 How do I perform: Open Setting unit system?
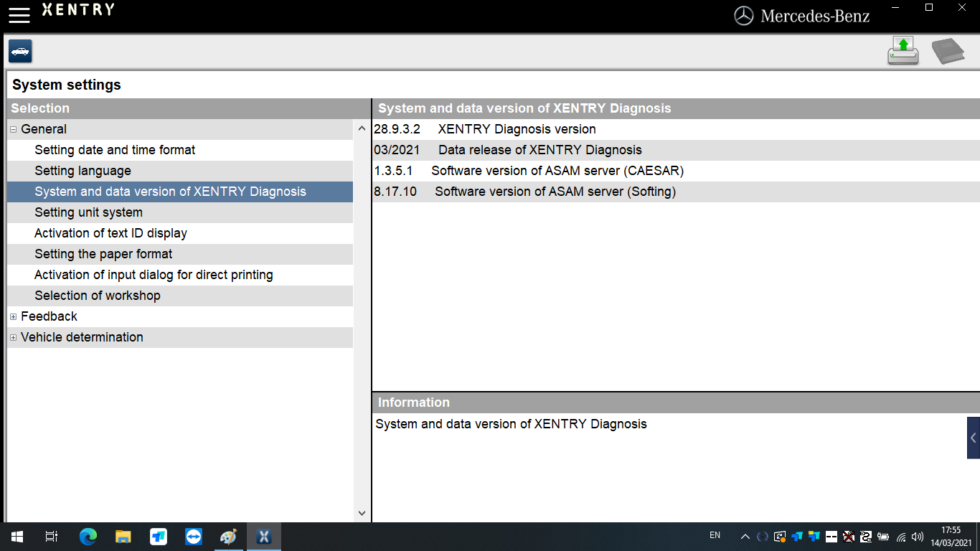(88, 212)
